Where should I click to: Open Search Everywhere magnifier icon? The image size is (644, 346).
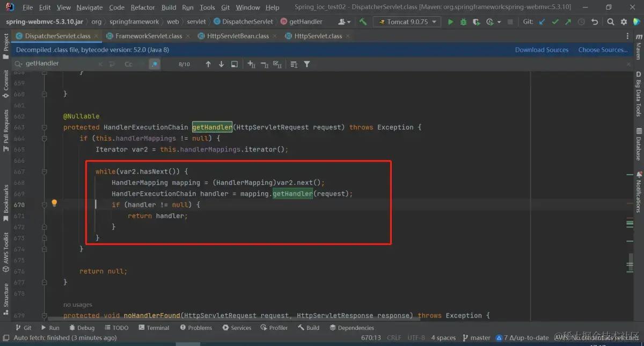pyautogui.click(x=611, y=21)
